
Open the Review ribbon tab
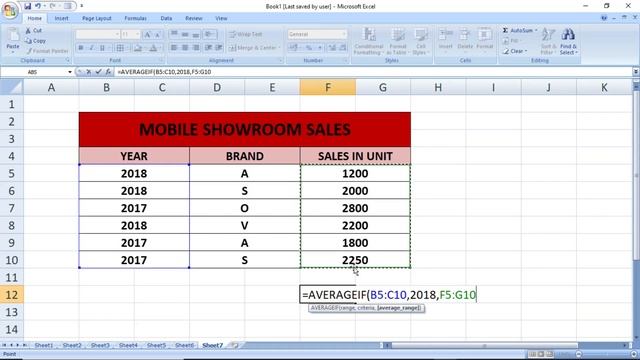193,18
